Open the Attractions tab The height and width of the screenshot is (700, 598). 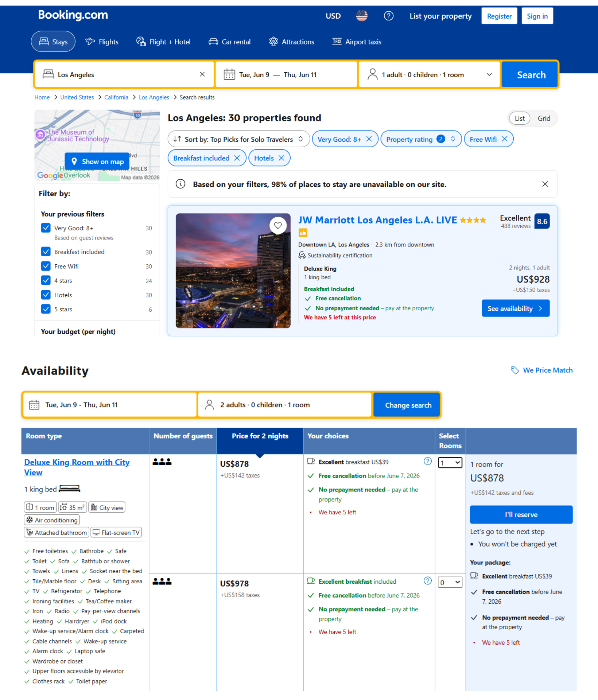tap(292, 42)
